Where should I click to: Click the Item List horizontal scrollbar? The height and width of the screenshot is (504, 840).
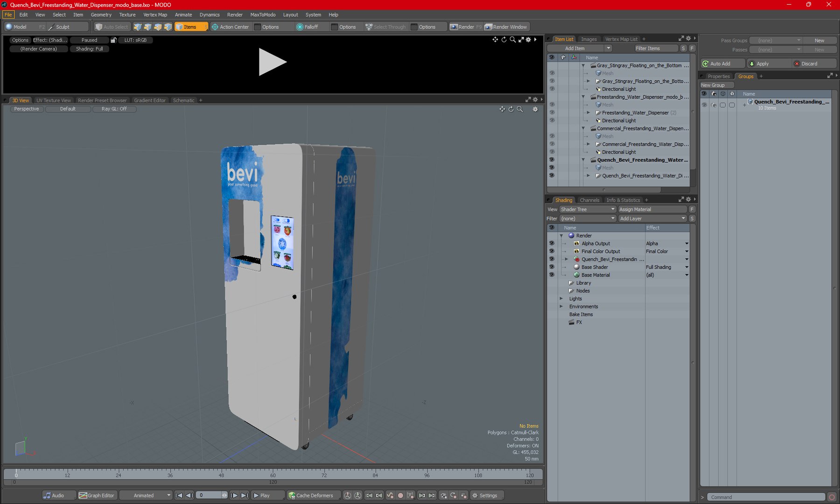click(x=604, y=190)
